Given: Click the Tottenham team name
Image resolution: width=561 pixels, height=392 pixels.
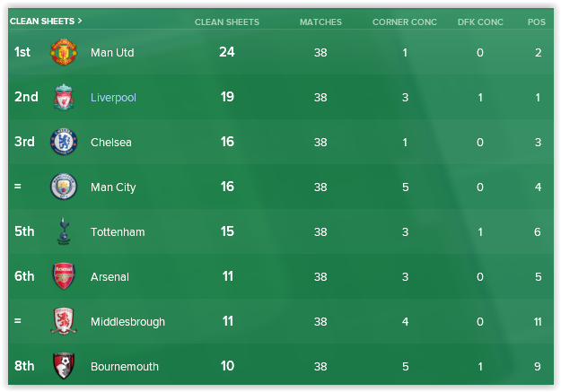Looking at the screenshot, I should (x=118, y=231).
